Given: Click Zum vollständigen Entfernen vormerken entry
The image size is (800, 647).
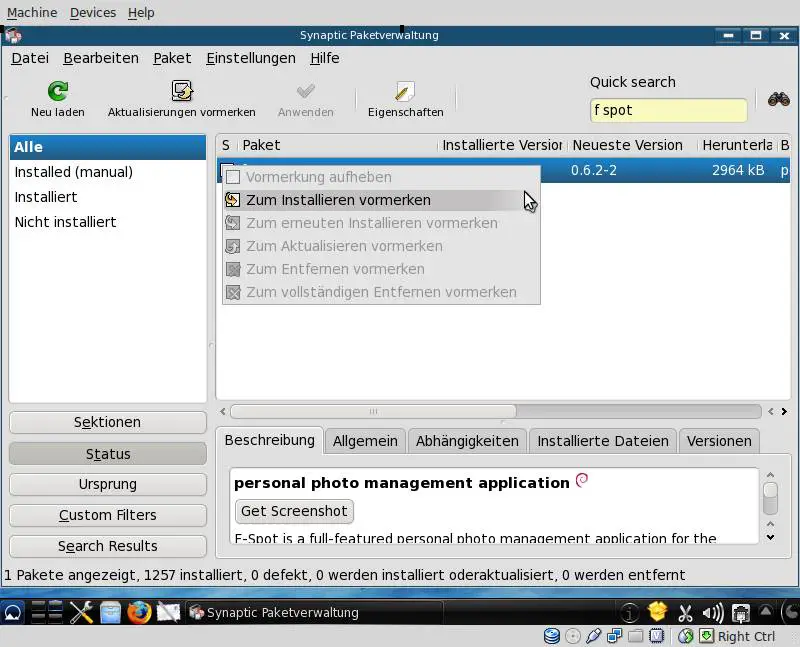Looking at the screenshot, I should click(x=381, y=292).
